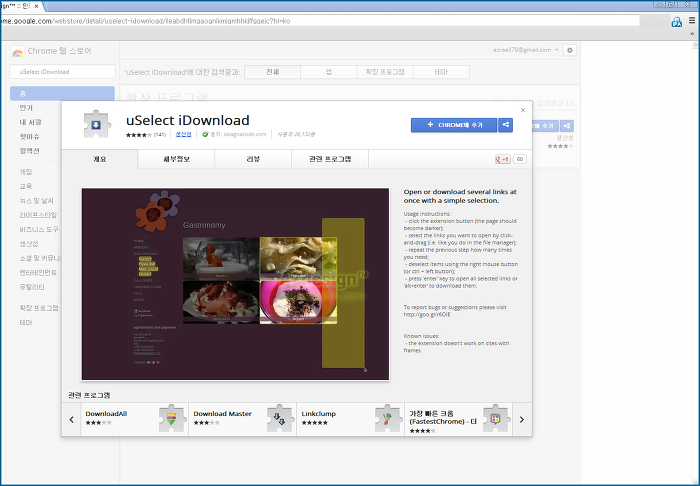Switch to the 개요 overview tab

100,159
